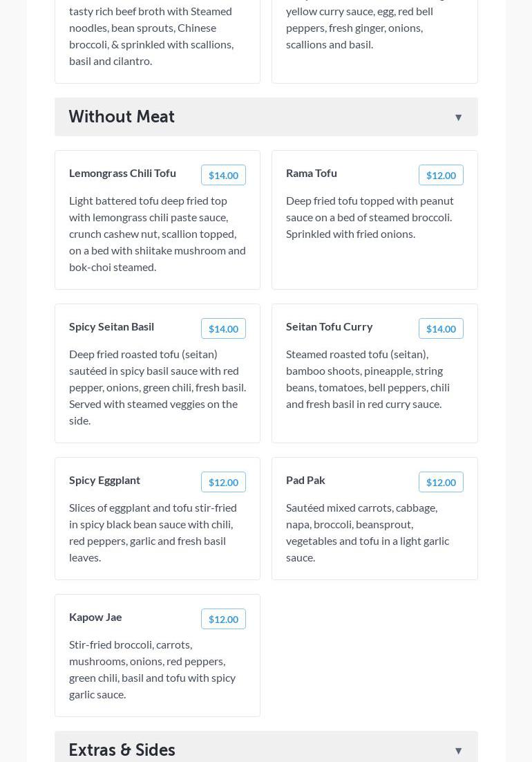This screenshot has width=532, height=762.
Task: Collapse the Without Meat section arrow
Action: 458,118
